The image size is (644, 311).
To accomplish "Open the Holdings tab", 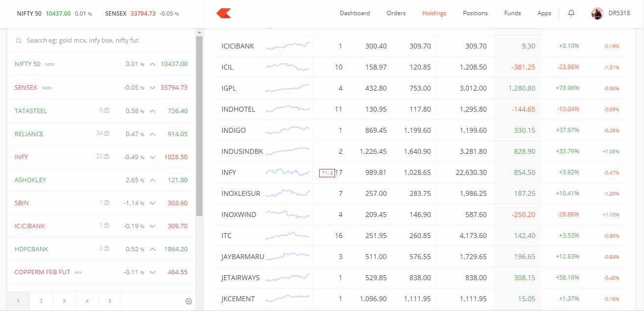I will pyautogui.click(x=434, y=13).
